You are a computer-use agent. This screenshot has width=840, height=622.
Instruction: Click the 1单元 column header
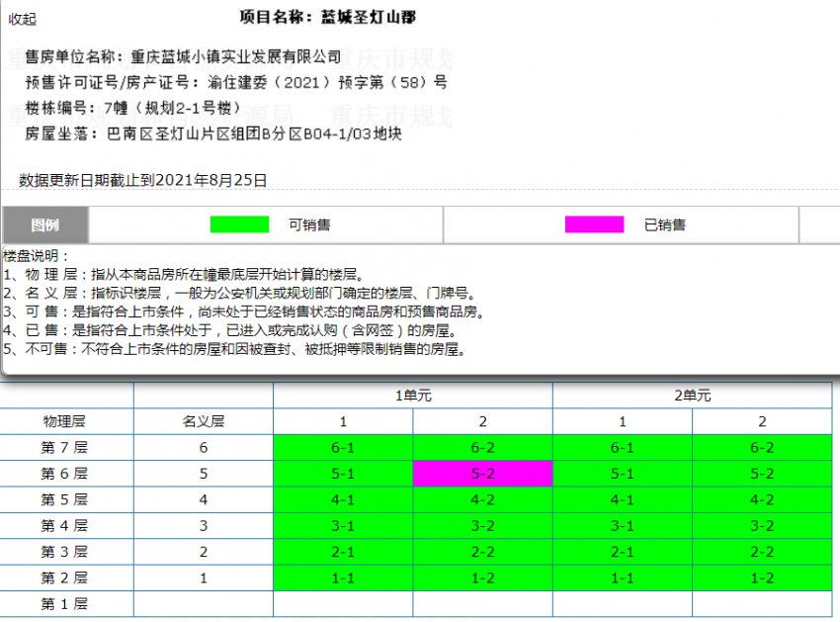pos(412,394)
